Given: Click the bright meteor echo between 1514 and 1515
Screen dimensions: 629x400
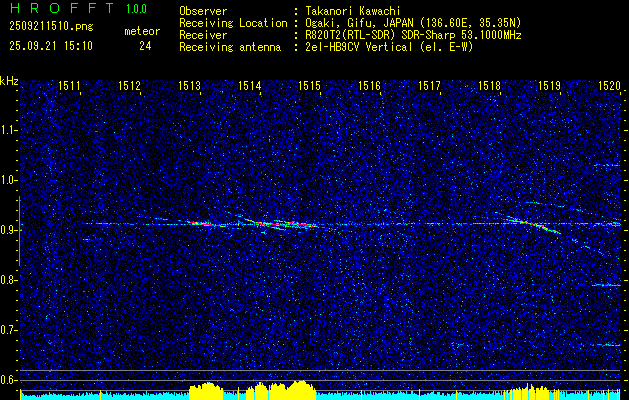Looking at the screenshot, I should pos(281,224).
